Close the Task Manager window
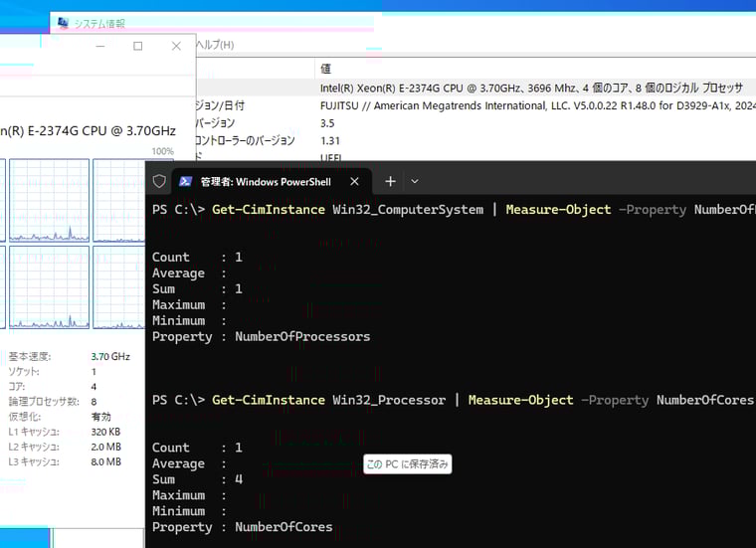 (x=176, y=47)
